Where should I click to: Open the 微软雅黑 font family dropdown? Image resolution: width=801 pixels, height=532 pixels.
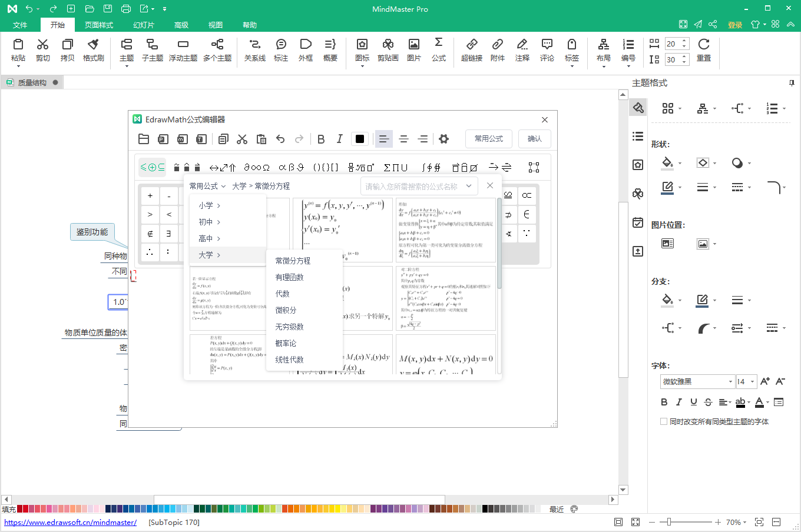tap(730, 381)
